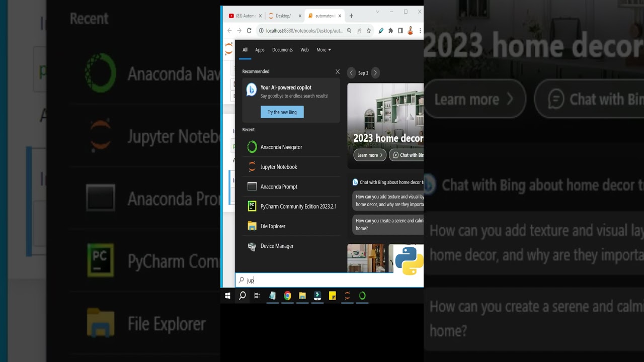The width and height of the screenshot is (644, 362).
Task: Click Learn more on home decor card
Action: point(370,155)
